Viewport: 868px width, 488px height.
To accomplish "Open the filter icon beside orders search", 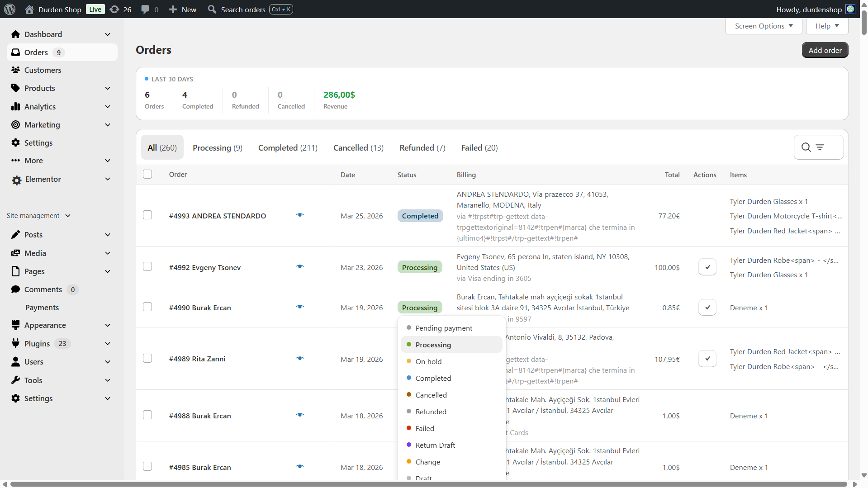I will click(x=820, y=147).
